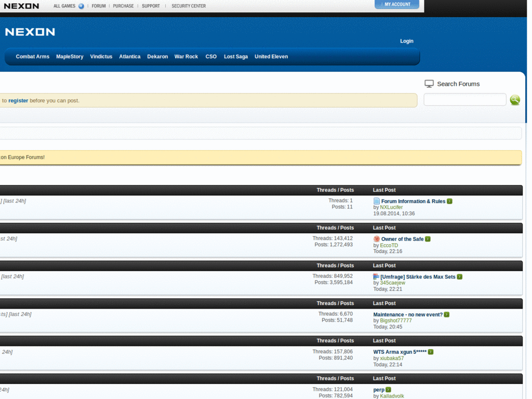Image resolution: width=532 pixels, height=399 pixels.
Task: Click the Search Forums text field
Action: (465, 100)
